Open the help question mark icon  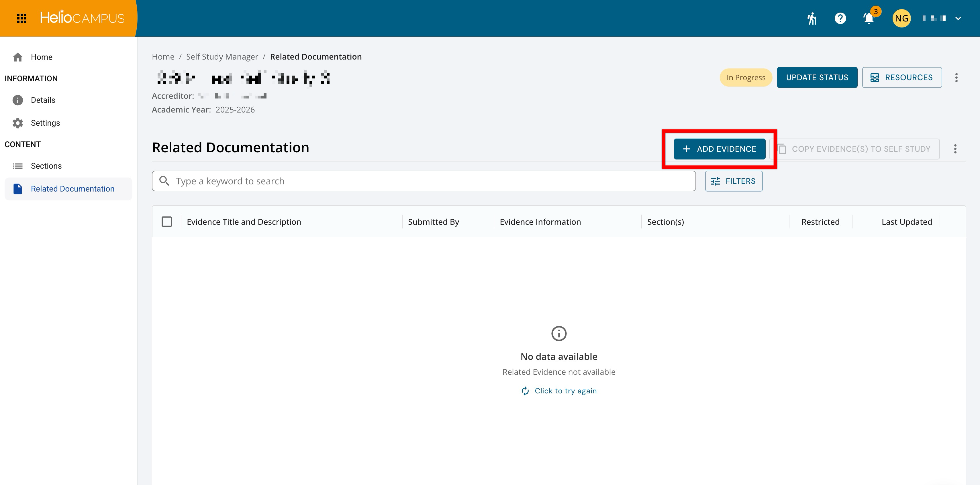[x=840, y=18]
